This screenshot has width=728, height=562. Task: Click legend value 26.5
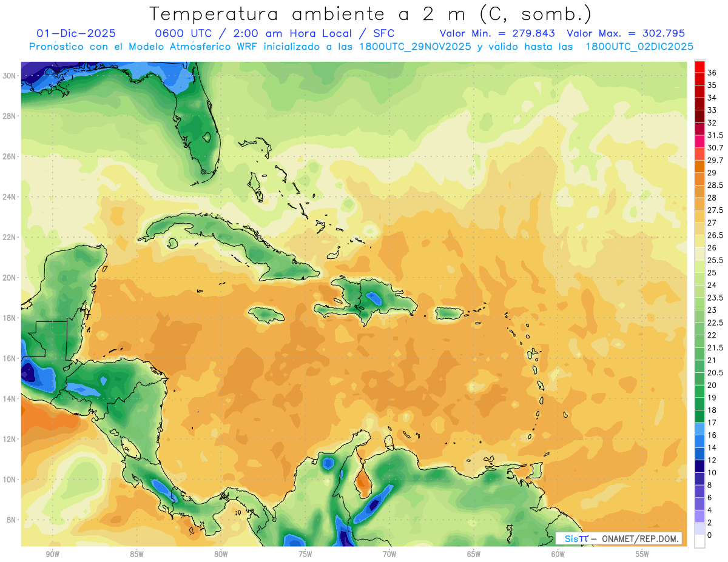tap(715, 235)
